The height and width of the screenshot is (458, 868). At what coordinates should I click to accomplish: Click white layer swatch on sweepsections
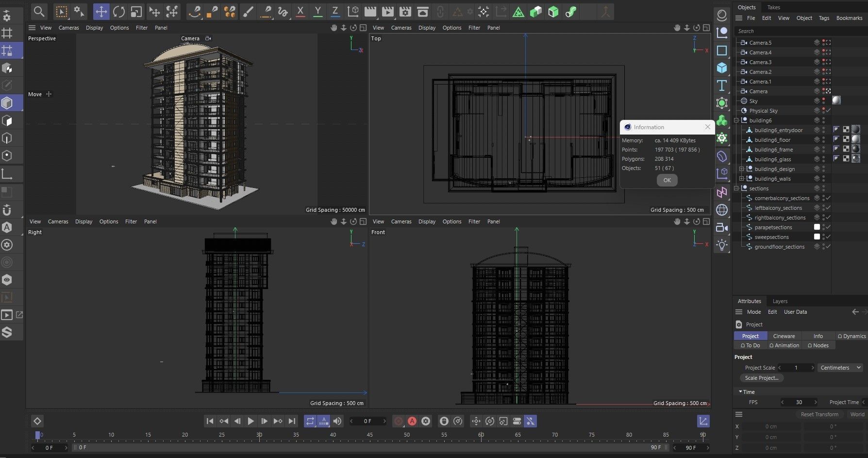point(817,237)
